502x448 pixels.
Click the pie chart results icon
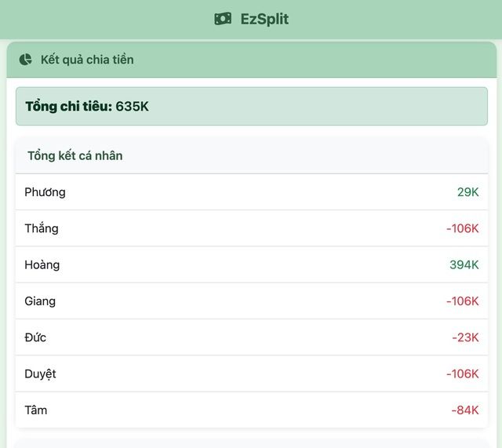[x=26, y=60]
